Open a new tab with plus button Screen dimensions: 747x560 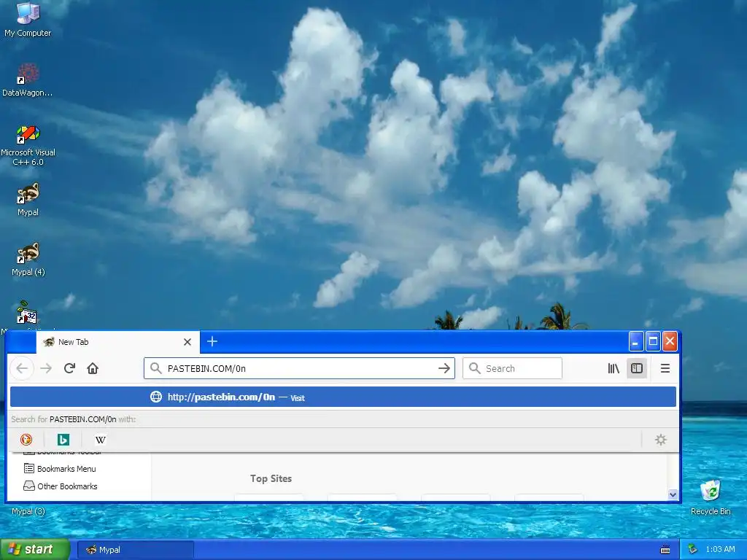coord(212,341)
